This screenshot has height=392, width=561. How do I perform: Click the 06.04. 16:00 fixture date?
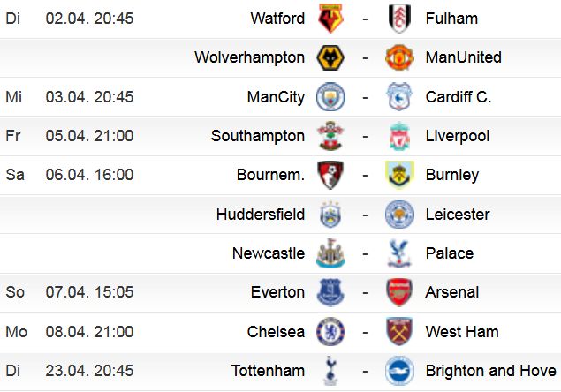[x=89, y=175]
